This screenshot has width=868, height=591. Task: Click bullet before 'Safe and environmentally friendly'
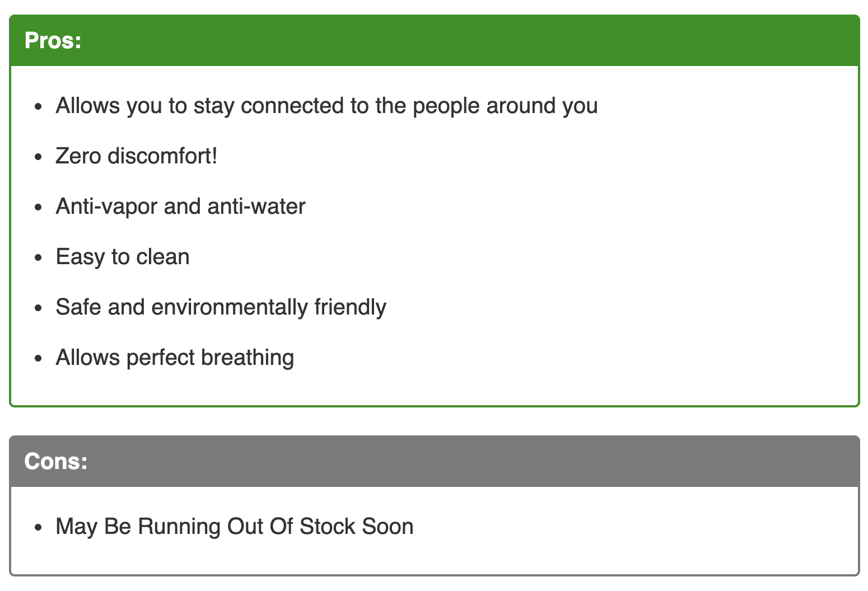(x=38, y=308)
